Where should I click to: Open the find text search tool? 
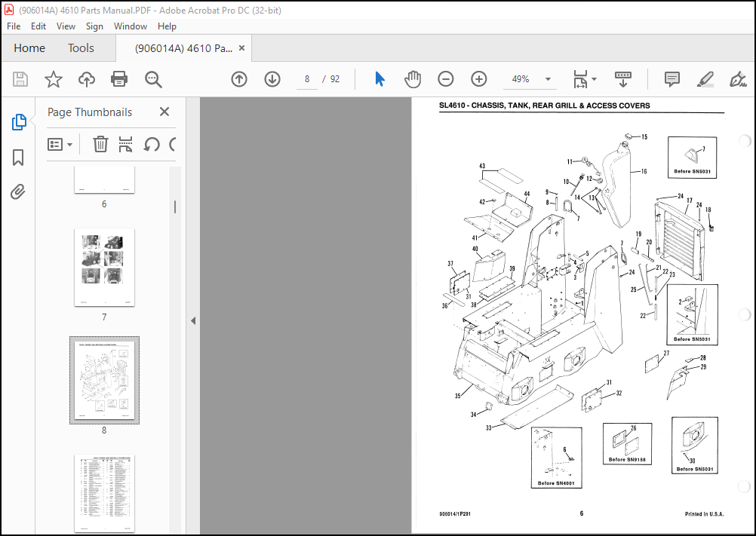click(x=153, y=79)
